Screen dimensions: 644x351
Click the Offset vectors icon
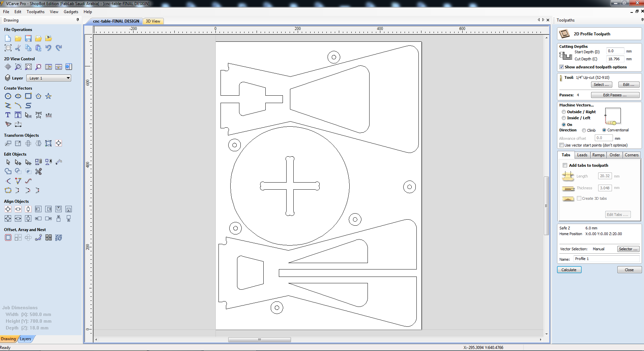(8, 237)
